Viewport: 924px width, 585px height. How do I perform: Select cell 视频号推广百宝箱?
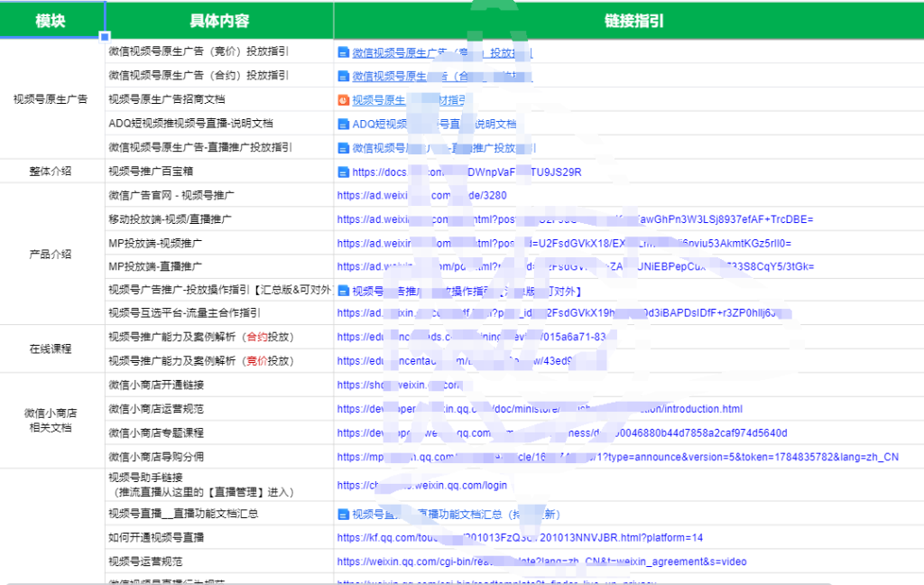point(219,171)
